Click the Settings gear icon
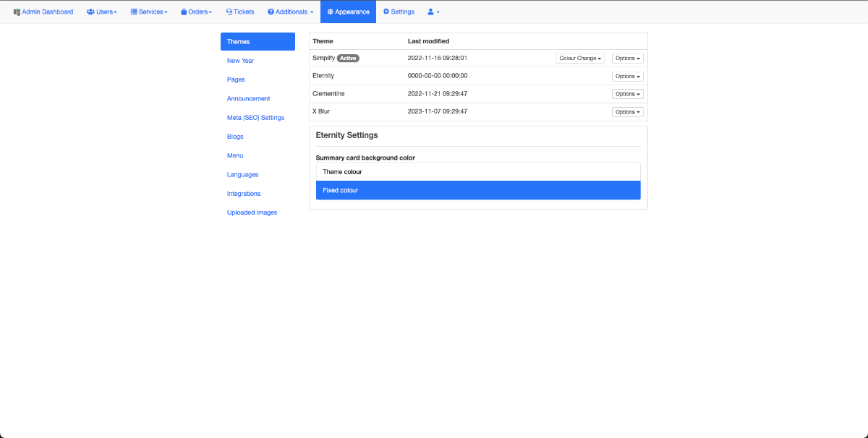Viewport: 868px width, 438px height. pos(386,12)
